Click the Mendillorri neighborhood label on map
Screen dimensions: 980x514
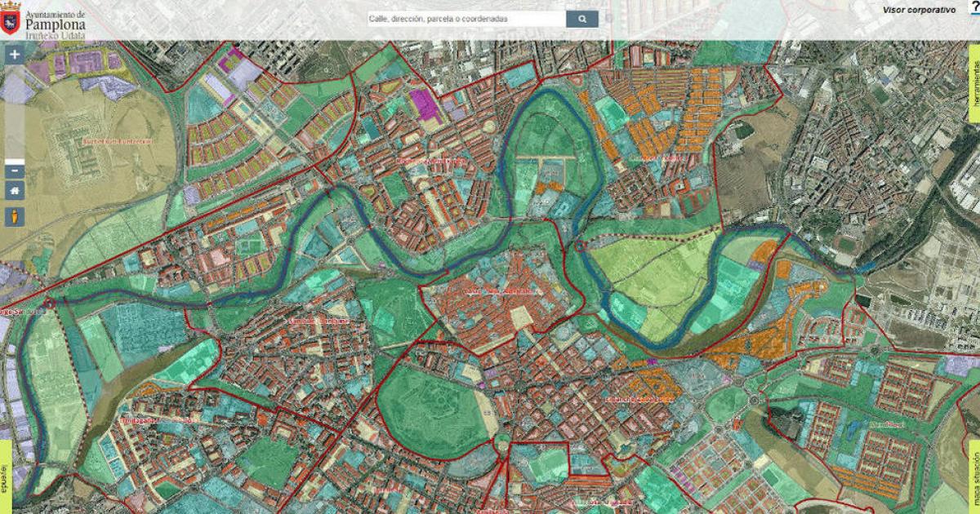[887, 425]
